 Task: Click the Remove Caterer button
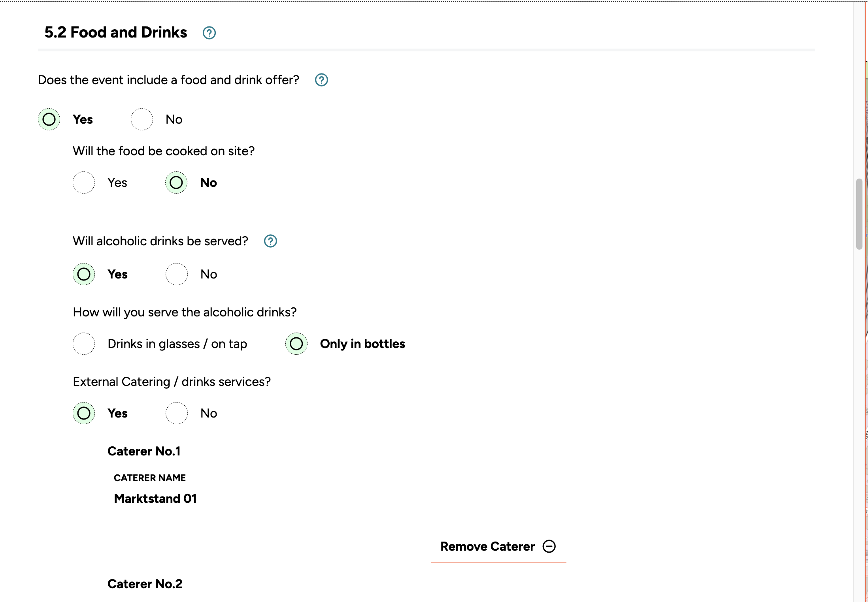487,546
